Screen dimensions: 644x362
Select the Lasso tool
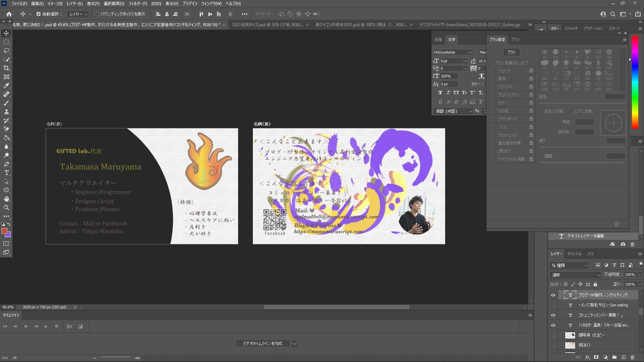tap(6, 51)
